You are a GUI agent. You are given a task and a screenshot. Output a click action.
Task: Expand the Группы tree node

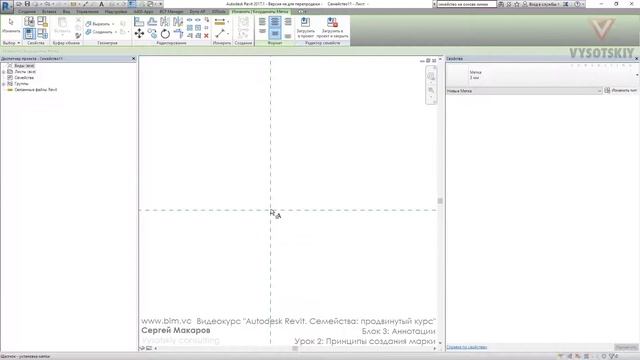pos(4,84)
